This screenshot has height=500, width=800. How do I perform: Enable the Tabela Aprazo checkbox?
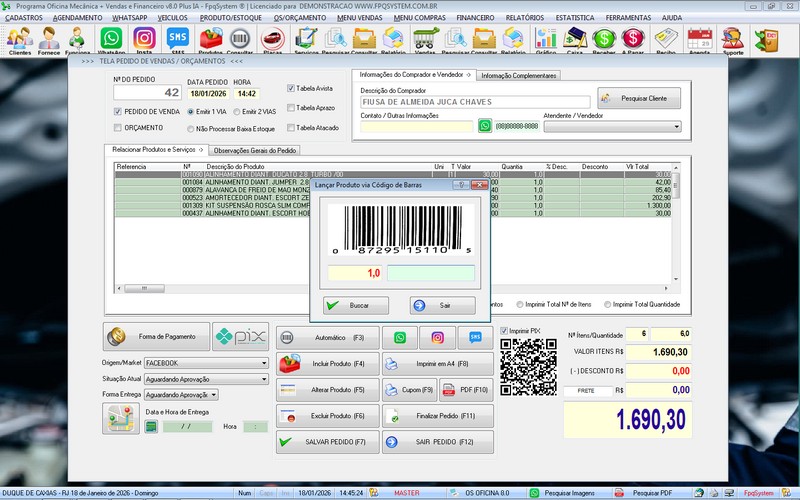click(291, 107)
